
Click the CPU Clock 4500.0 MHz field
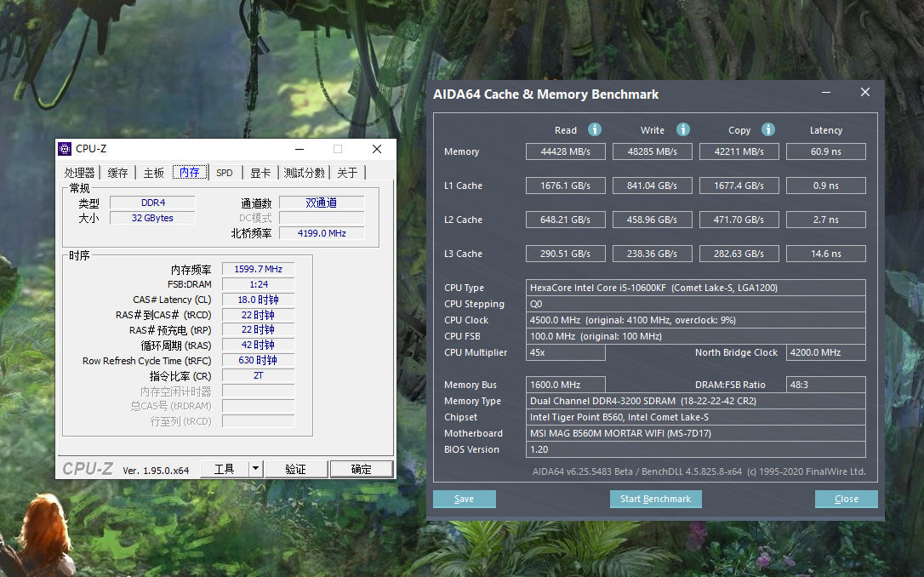[x=696, y=320]
